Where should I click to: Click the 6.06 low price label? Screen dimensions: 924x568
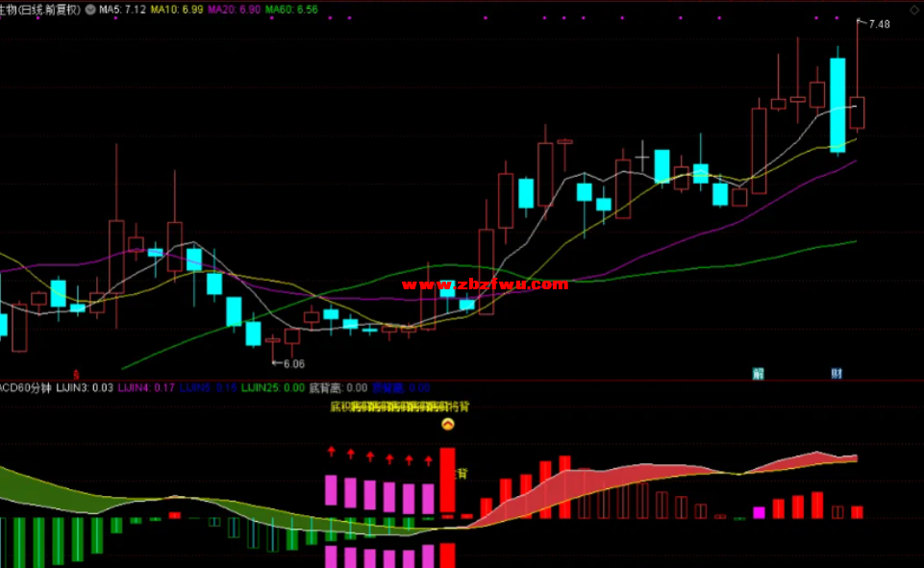[x=294, y=364]
